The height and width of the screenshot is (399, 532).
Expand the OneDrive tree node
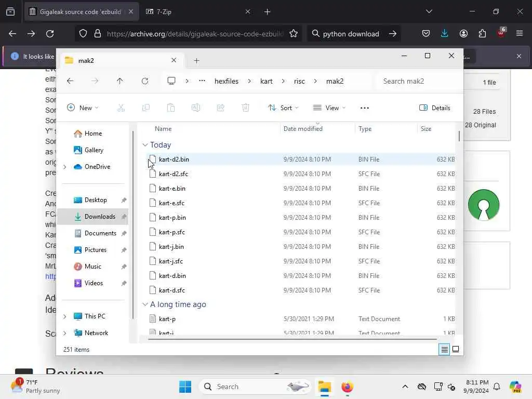point(65,167)
